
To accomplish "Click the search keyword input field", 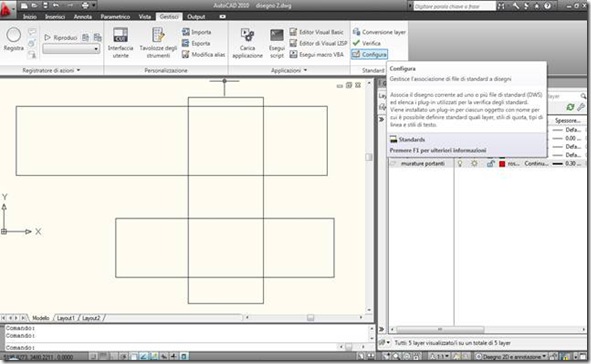I will click(454, 6).
